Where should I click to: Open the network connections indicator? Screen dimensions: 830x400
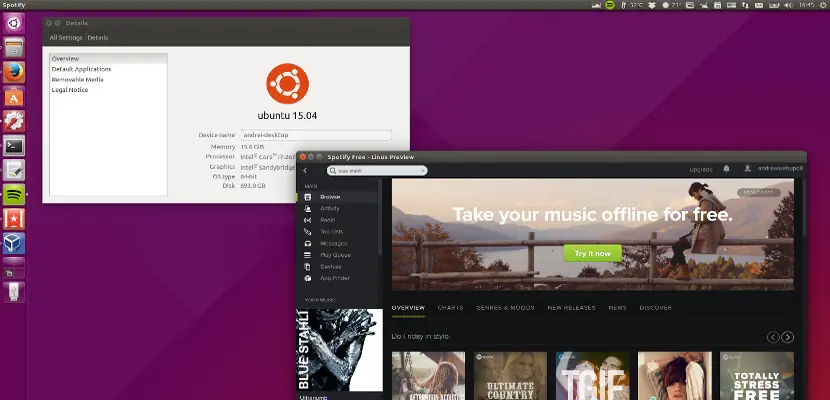745,5
